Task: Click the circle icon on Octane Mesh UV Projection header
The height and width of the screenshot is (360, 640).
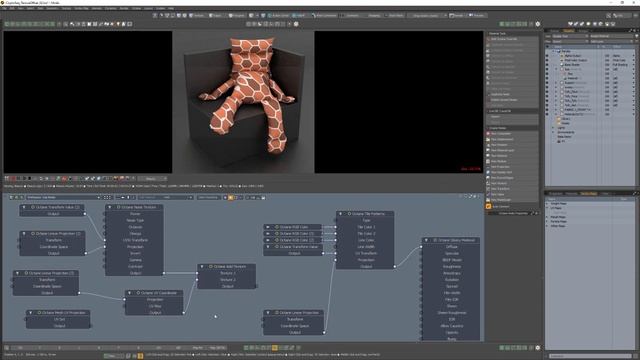Action: tap(39, 313)
